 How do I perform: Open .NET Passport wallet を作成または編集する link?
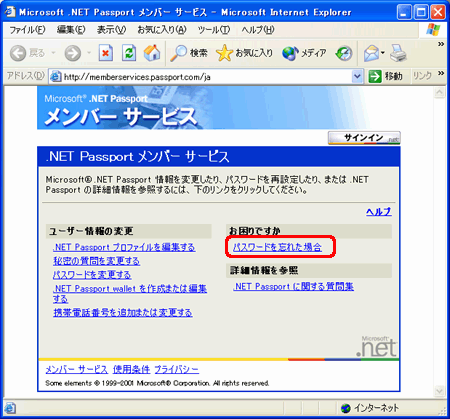tap(130, 294)
